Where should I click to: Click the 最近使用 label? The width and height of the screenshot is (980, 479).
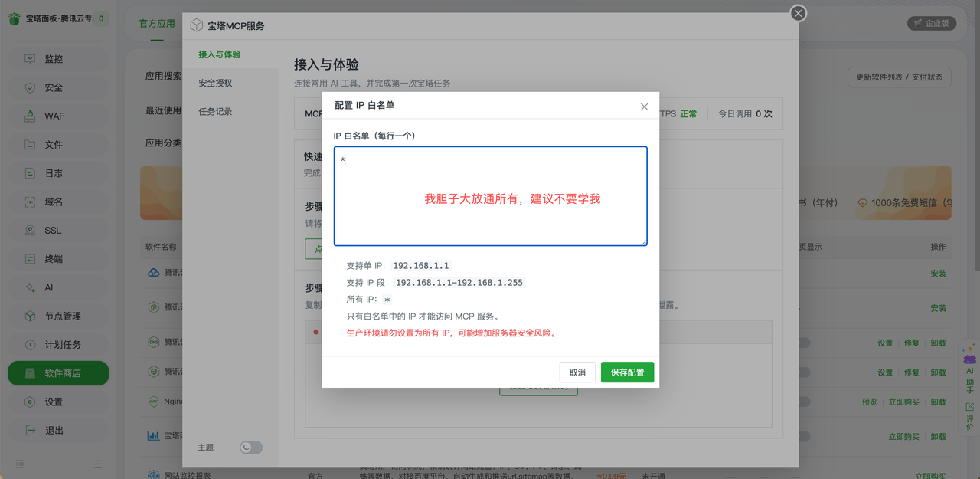pyautogui.click(x=164, y=110)
